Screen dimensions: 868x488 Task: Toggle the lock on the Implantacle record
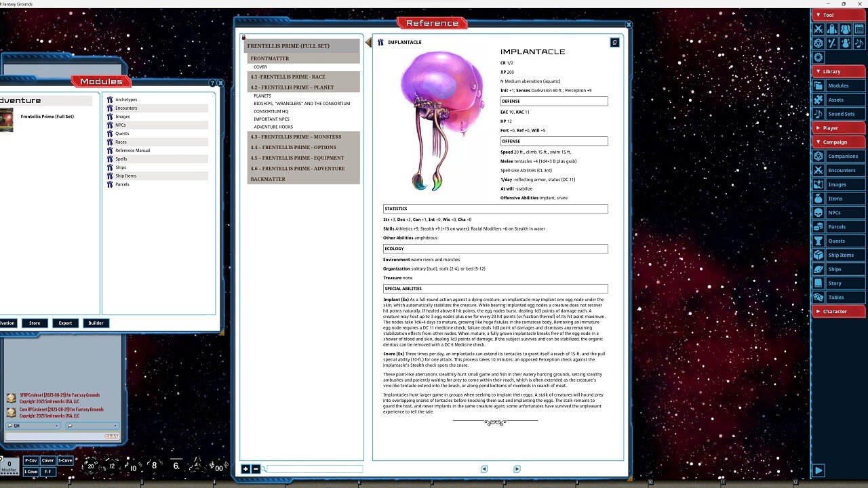click(x=614, y=41)
